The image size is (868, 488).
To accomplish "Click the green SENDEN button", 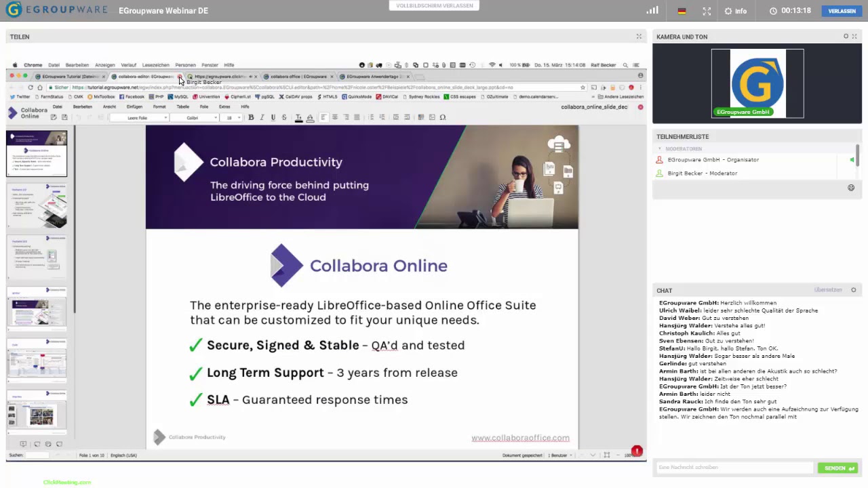I will (838, 468).
